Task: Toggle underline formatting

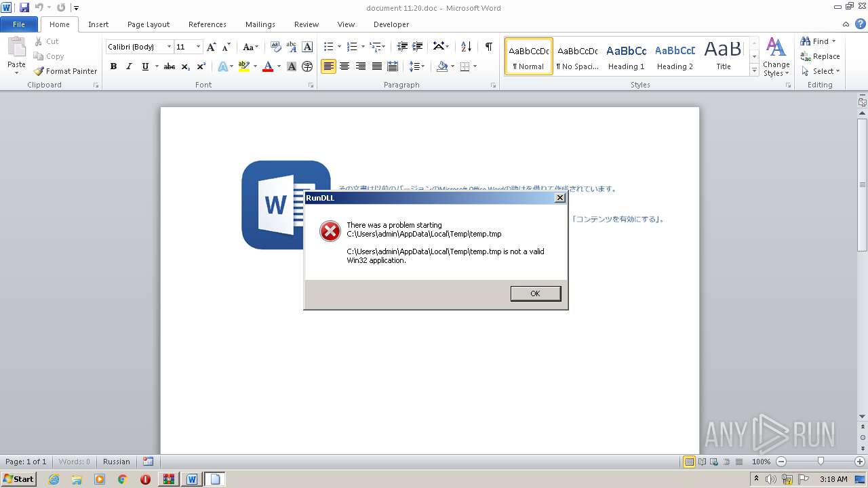Action: (144, 66)
